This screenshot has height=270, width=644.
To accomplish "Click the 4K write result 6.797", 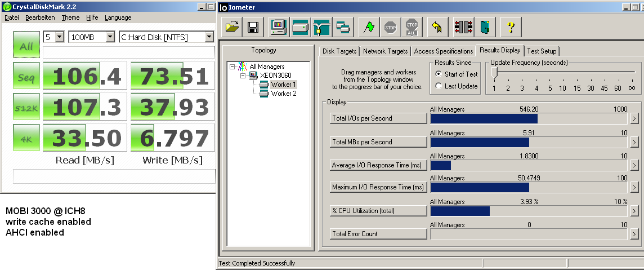I will point(172,138).
